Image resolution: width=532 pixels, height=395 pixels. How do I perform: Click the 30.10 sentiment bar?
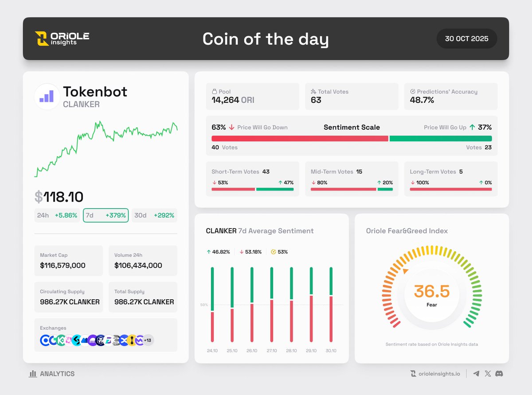[x=331, y=305]
